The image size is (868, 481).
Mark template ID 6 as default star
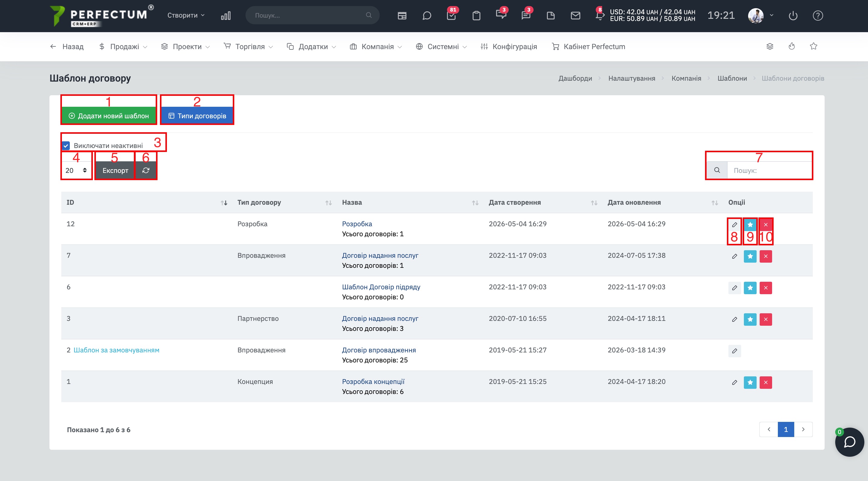(x=750, y=288)
